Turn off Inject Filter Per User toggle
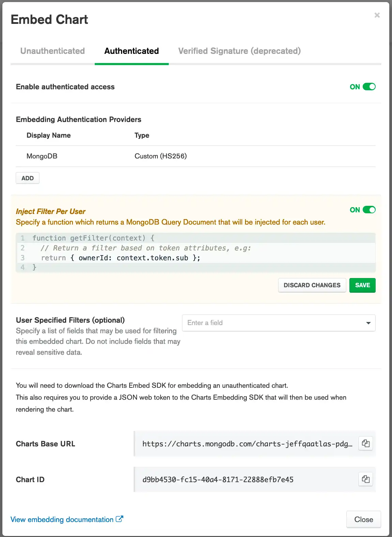The height and width of the screenshot is (537, 392). [x=369, y=210]
